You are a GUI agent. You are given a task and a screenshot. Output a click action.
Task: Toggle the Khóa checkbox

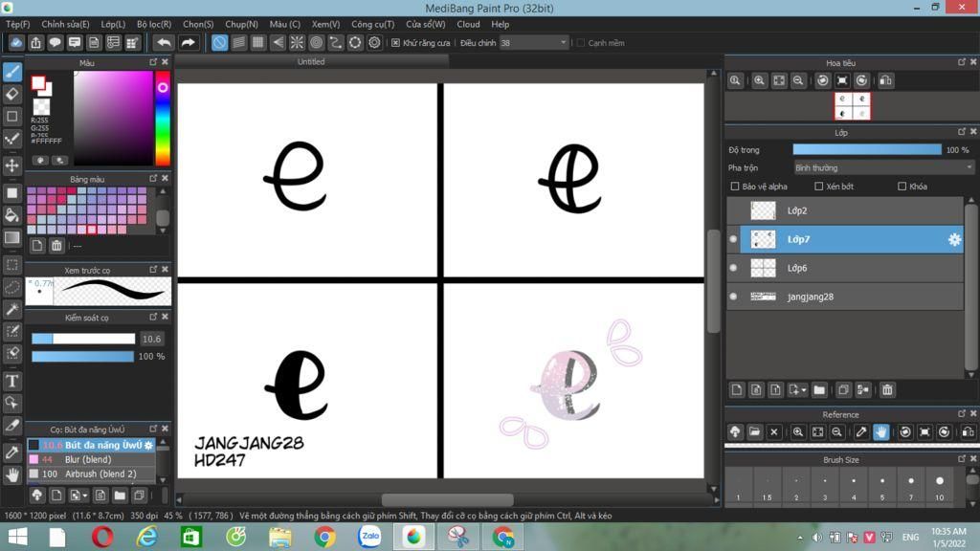[902, 187]
